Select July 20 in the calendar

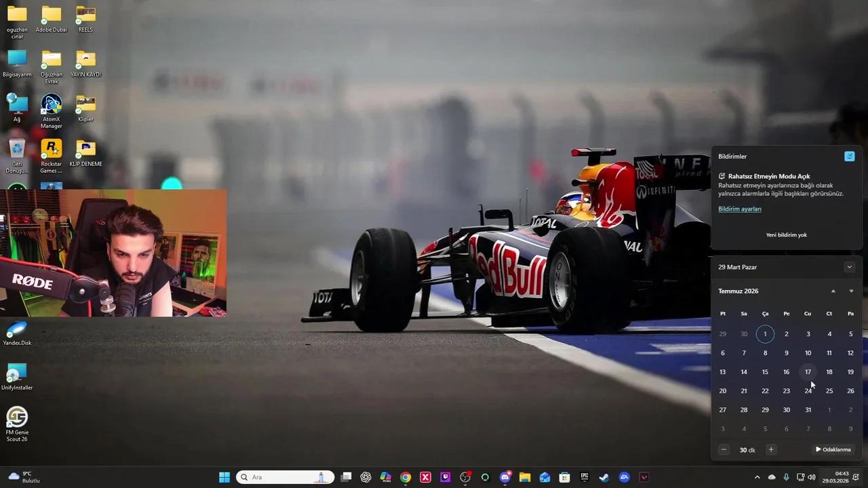(722, 390)
